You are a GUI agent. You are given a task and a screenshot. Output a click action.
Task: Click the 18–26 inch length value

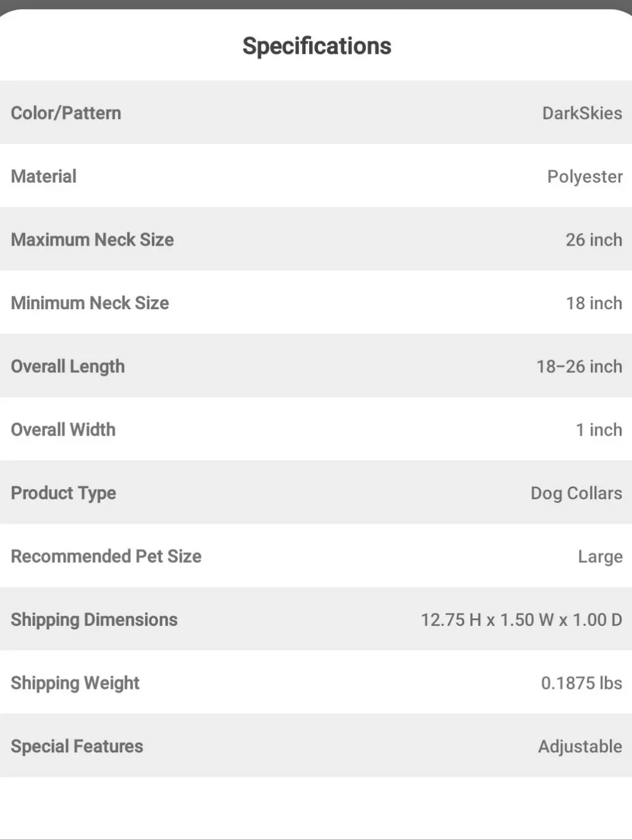[x=579, y=367]
